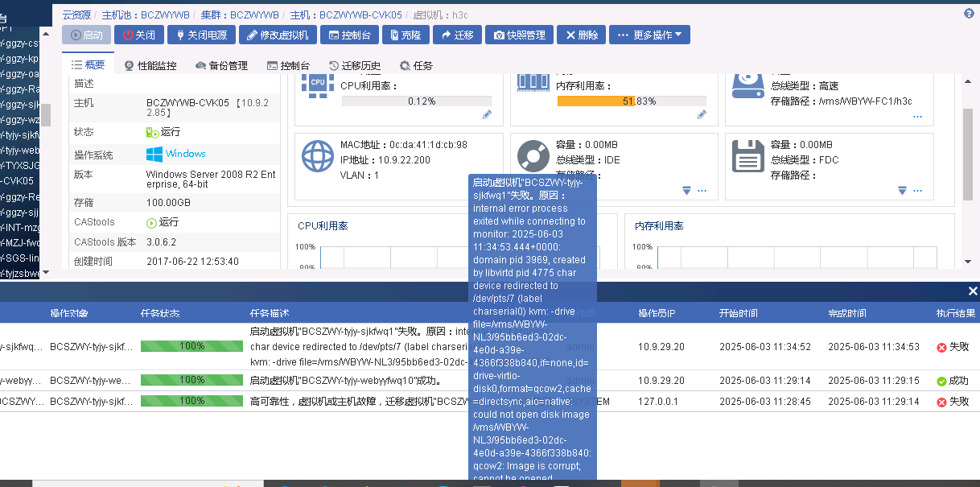
Task: Click the 关闭电源 power off button
Action: pos(202,35)
